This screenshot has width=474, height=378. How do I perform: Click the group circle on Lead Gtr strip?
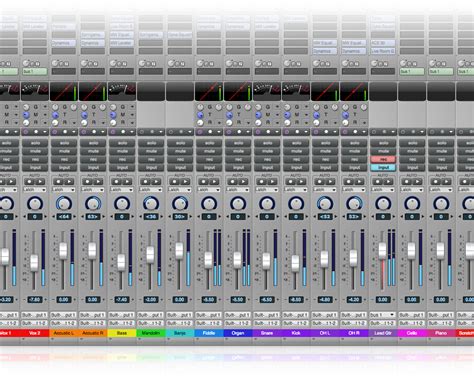coord(374,132)
